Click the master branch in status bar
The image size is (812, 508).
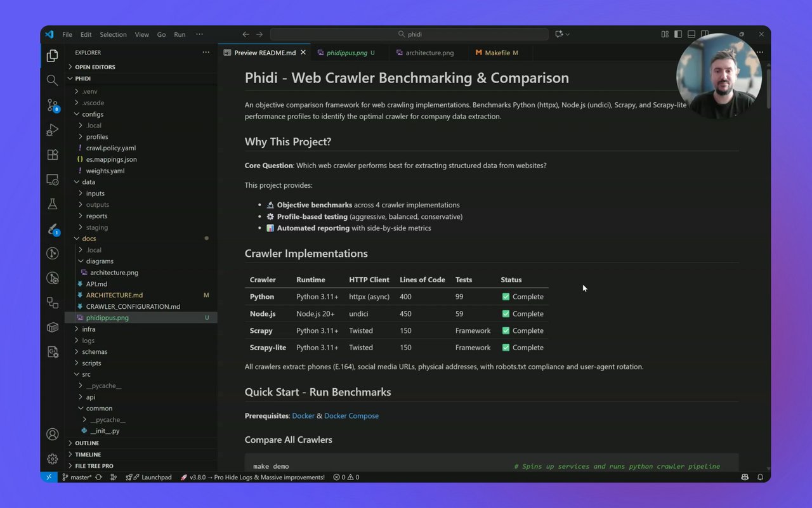tap(77, 477)
